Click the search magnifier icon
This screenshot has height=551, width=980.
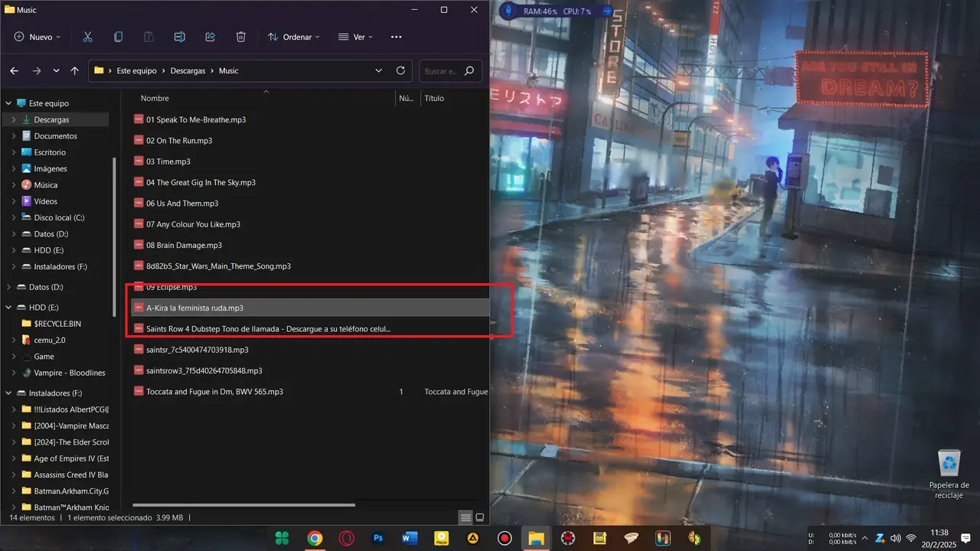point(469,70)
